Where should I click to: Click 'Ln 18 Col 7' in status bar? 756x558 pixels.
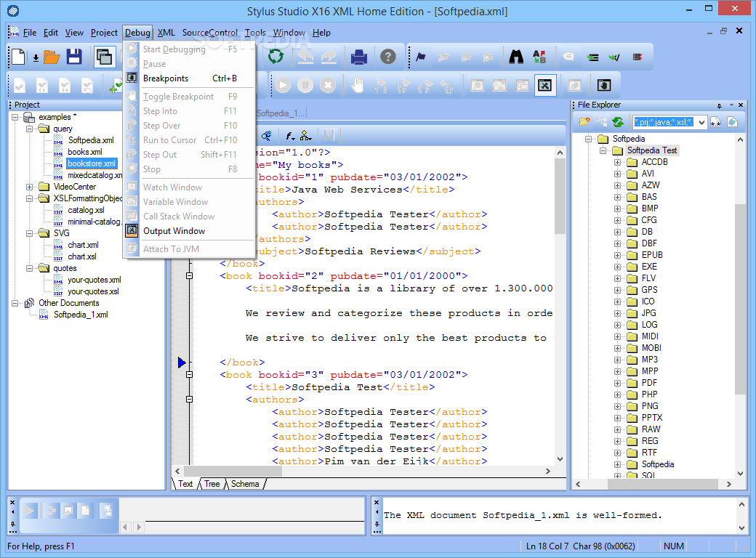click(x=547, y=546)
